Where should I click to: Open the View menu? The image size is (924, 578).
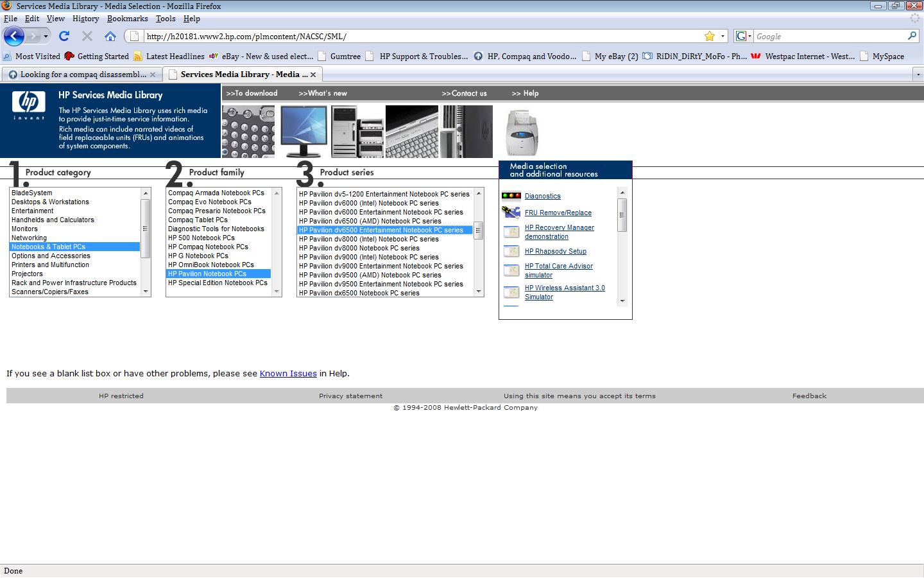coord(56,19)
